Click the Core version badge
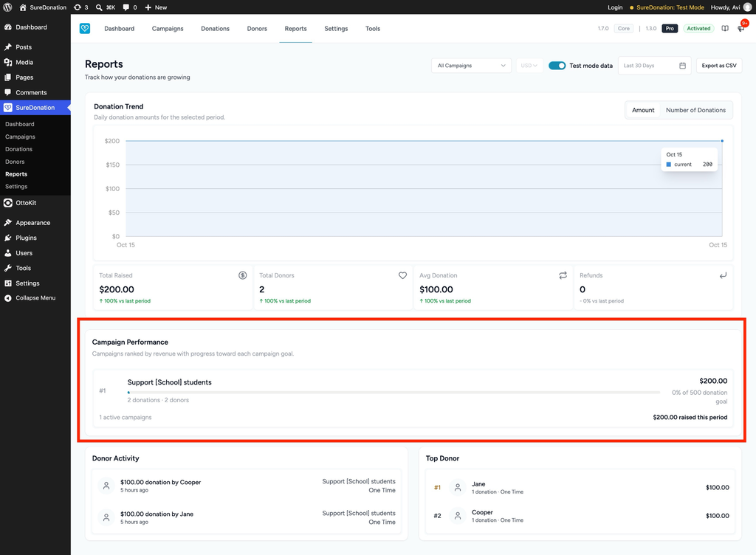The width and height of the screenshot is (756, 555). (623, 29)
